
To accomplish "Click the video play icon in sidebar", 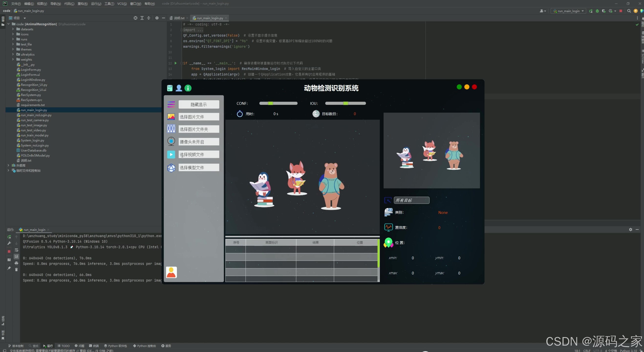I will coord(171,154).
